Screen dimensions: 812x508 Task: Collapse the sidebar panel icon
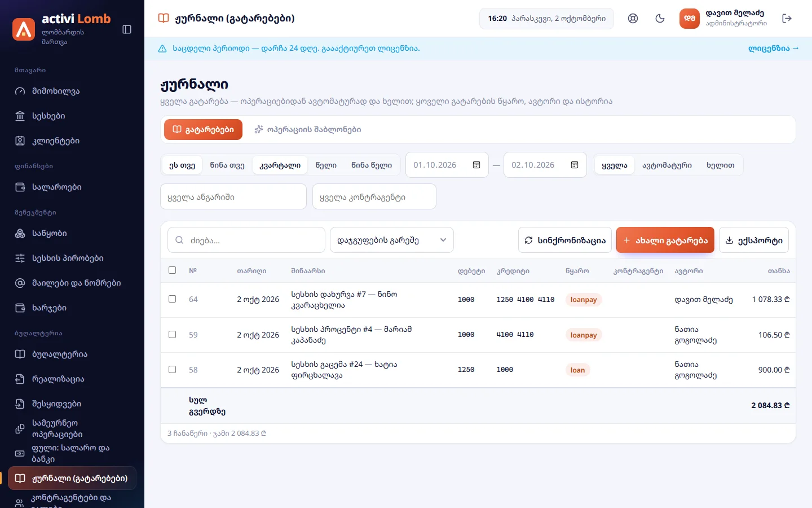(x=127, y=29)
